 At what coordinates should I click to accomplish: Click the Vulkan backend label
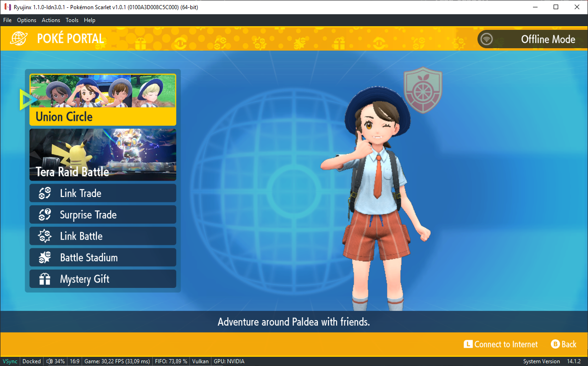tap(200, 361)
